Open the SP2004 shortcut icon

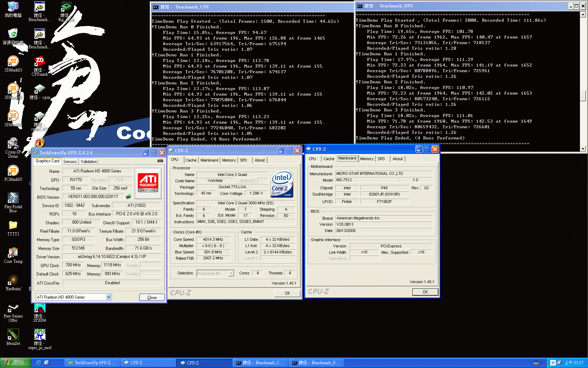pyautogui.click(x=40, y=312)
